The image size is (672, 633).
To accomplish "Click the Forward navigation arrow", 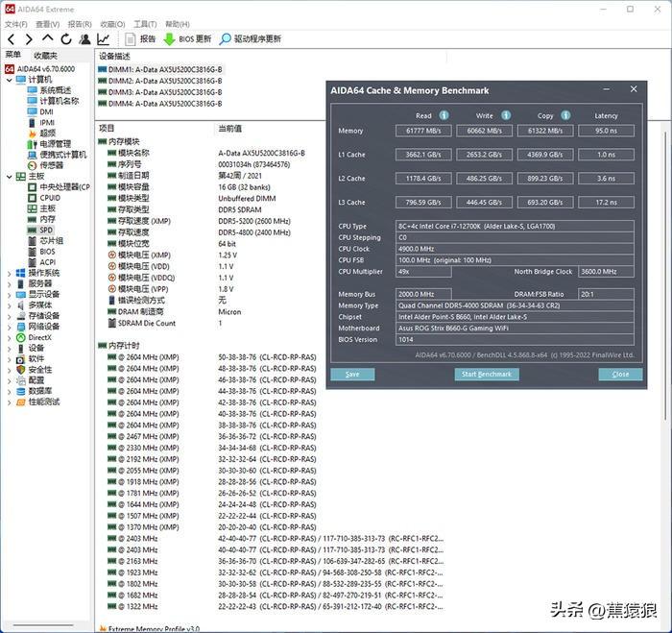I will (x=29, y=39).
